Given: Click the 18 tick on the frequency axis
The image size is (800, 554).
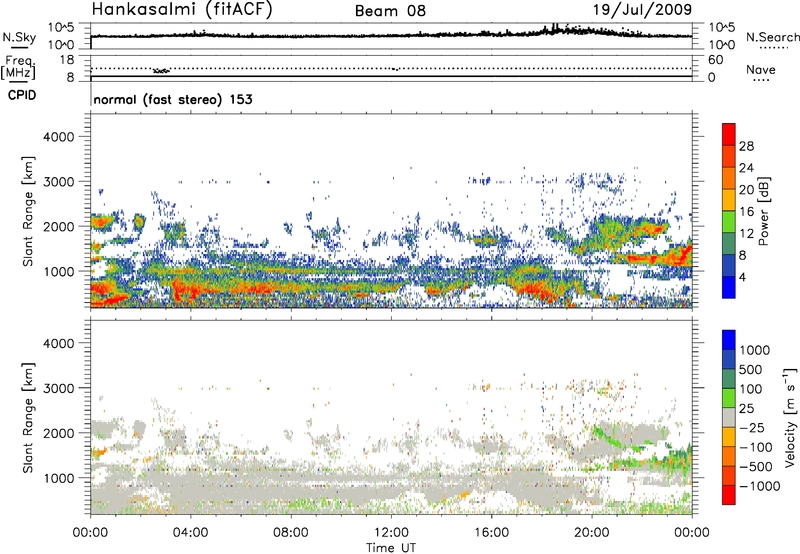Looking at the screenshot, I should click(x=67, y=59).
